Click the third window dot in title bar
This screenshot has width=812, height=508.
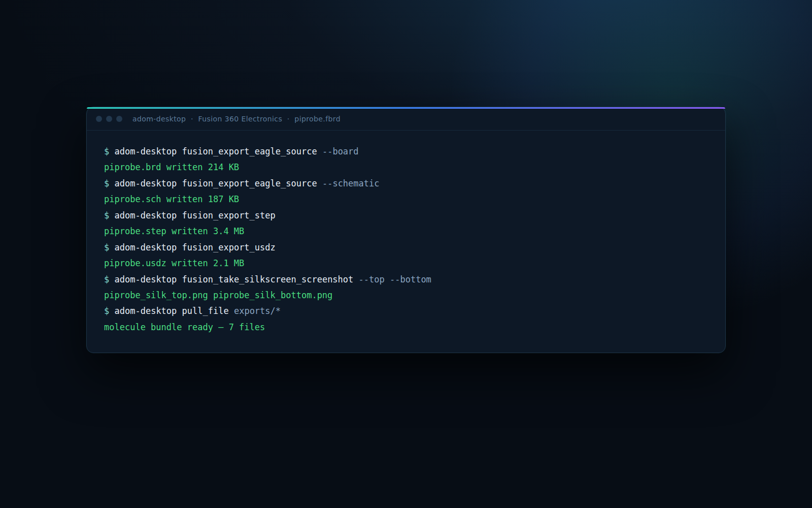[x=119, y=119]
